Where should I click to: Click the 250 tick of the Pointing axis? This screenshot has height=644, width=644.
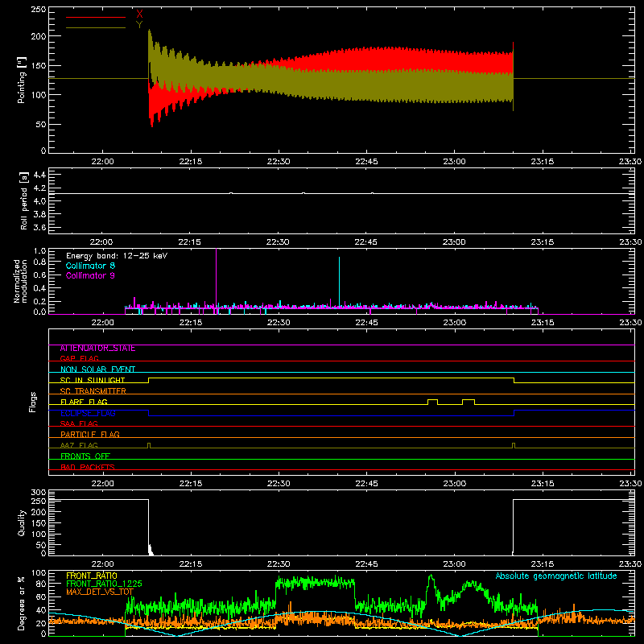click(38, 9)
